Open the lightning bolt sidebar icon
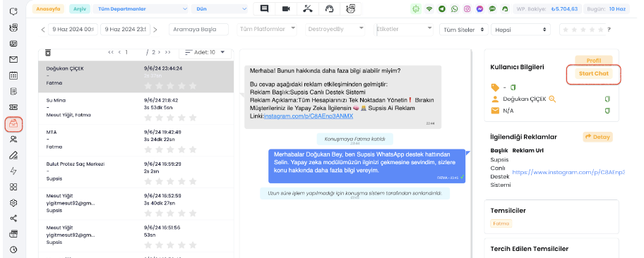Viewport: 644px width, 258px height. coord(13,171)
